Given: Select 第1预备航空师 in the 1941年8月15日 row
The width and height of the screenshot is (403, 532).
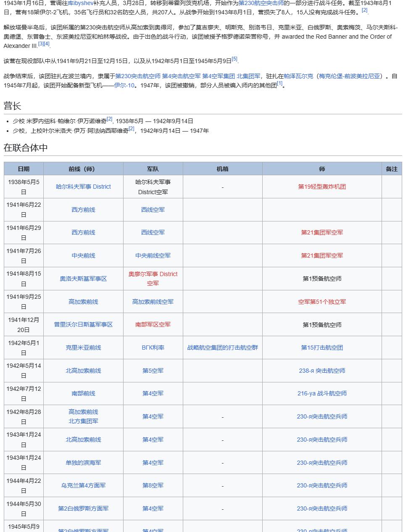Looking at the screenshot, I should tap(322, 279).
